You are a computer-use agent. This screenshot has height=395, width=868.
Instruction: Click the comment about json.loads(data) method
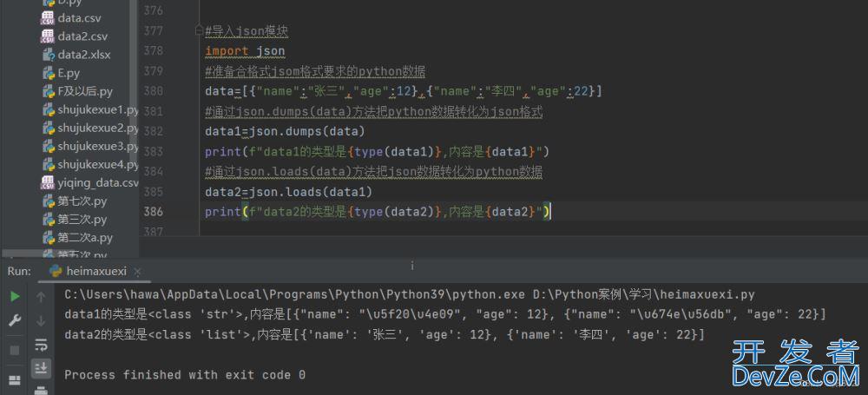click(373, 172)
